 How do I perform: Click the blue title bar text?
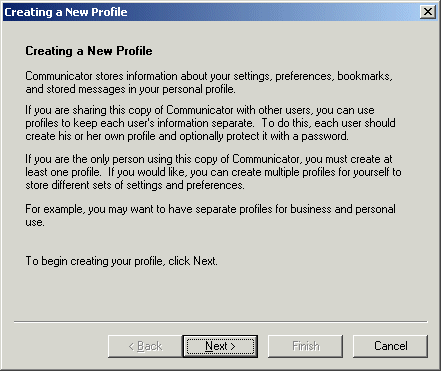point(66,12)
